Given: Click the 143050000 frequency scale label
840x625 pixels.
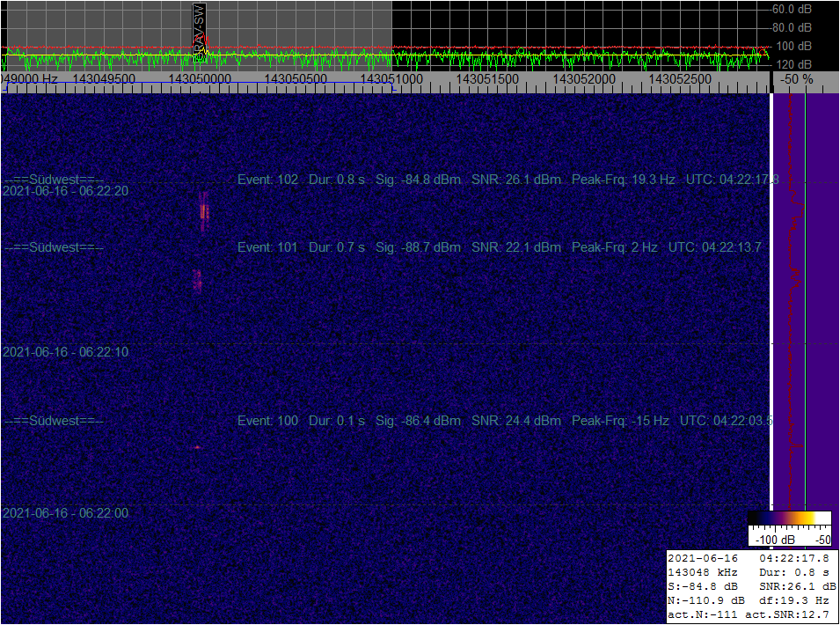Looking at the screenshot, I should [x=200, y=79].
